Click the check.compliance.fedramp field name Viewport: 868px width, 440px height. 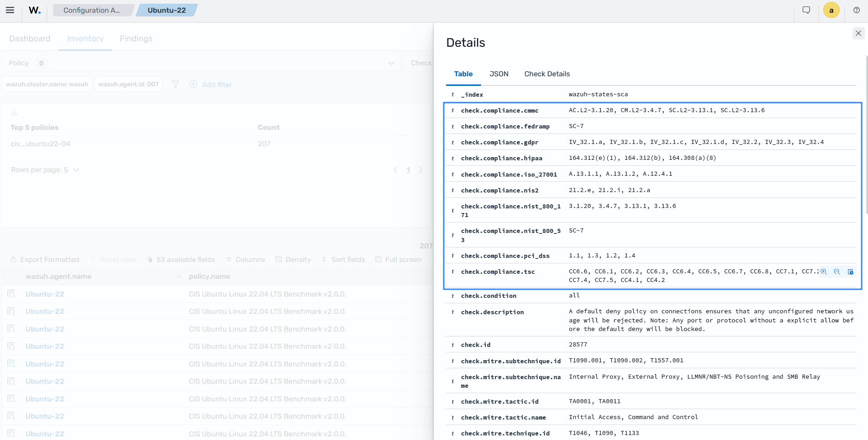505,126
